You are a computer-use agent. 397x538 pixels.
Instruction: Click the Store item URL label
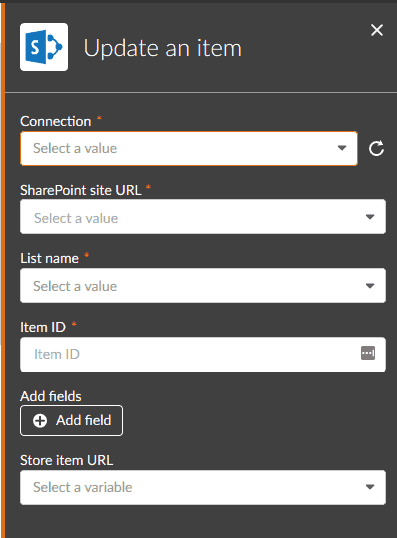(x=67, y=460)
